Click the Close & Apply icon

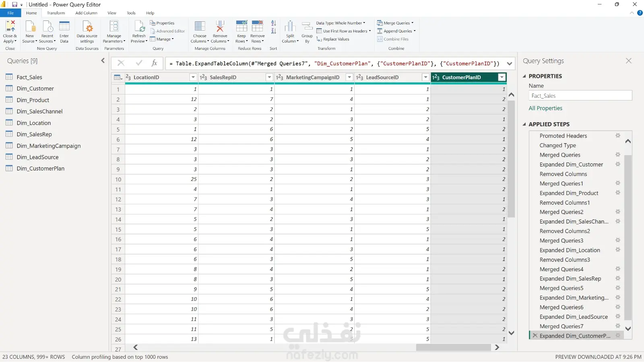(x=10, y=27)
